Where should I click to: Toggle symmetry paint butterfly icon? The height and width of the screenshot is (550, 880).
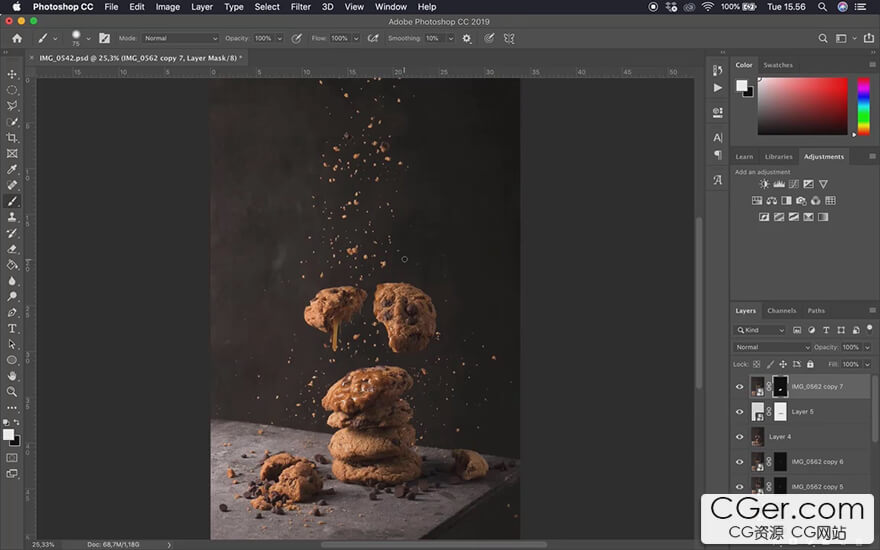[509, 38]
